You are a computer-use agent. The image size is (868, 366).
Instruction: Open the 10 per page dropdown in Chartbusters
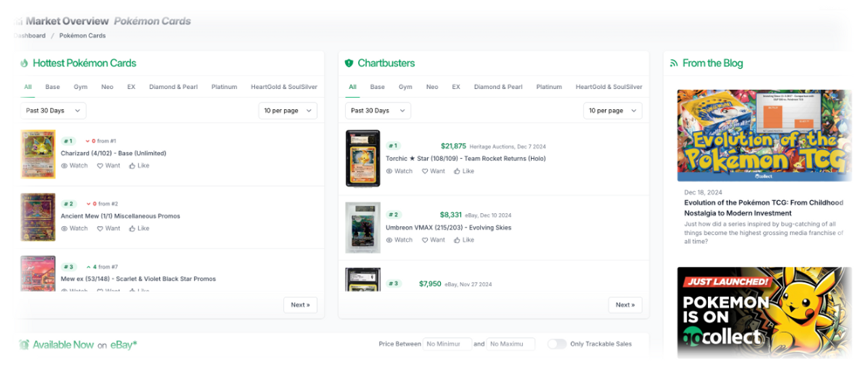[612, 111]
